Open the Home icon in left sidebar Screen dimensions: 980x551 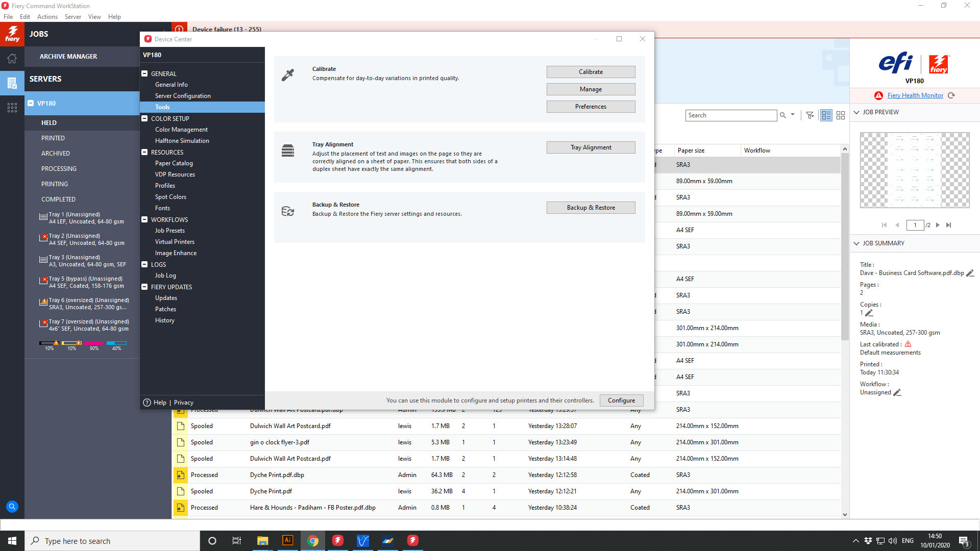(12, 58)
